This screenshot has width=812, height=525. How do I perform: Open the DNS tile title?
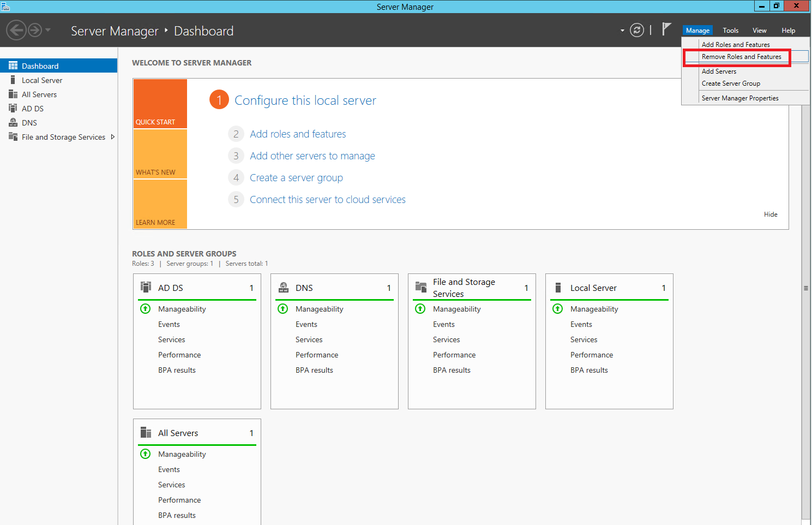point(304,288)
